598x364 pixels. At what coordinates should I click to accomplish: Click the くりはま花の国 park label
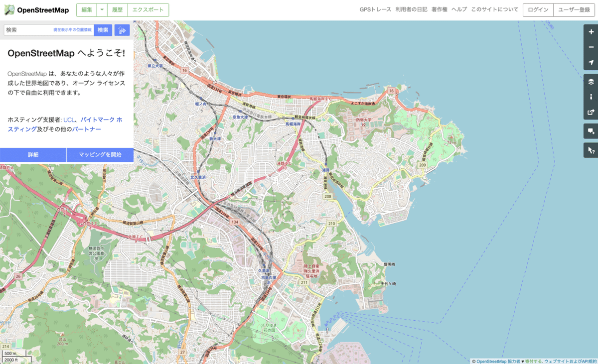[x=269, y=327]
